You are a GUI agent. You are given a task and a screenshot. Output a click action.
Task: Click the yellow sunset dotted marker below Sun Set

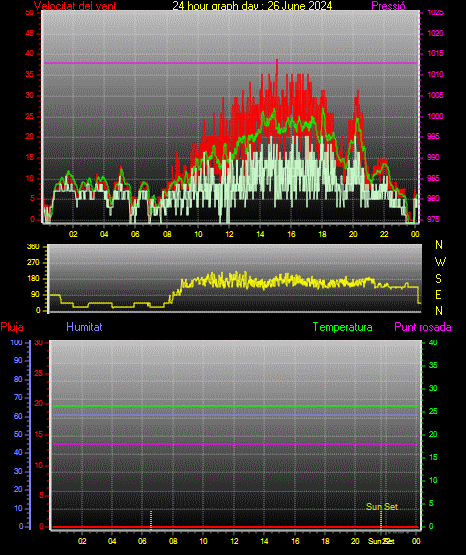[381, 520]
